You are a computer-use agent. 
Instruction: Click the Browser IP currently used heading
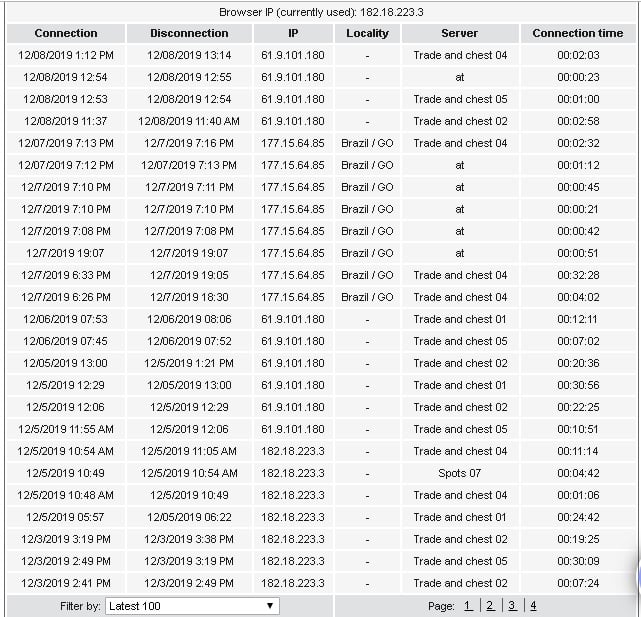pyautogui.click(x=320, y=12)
